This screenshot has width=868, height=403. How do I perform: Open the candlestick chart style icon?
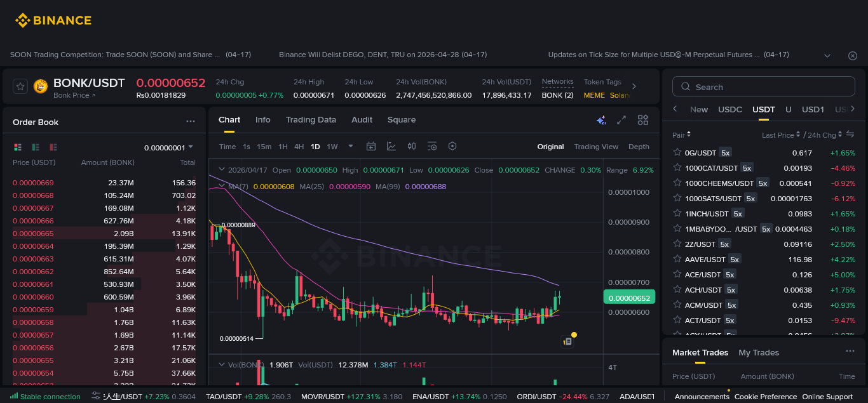point(412,146)
